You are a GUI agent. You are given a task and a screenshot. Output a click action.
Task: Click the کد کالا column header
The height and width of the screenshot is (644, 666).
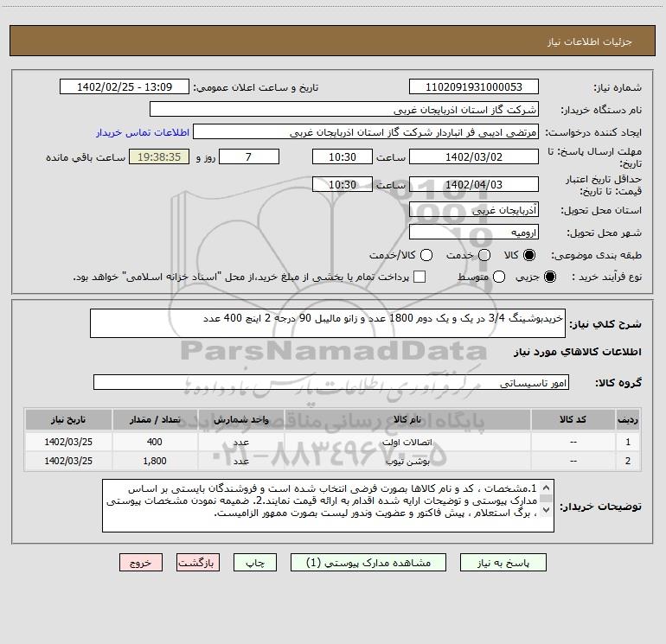[x=573, y=420]
